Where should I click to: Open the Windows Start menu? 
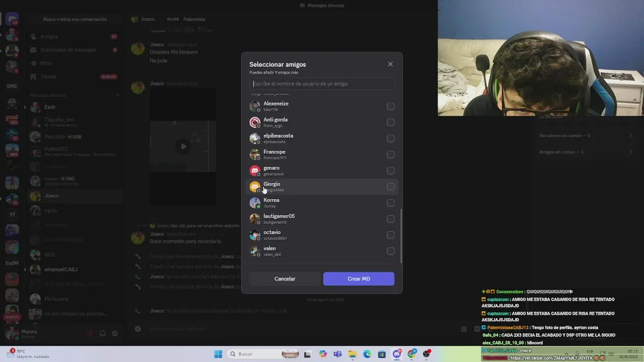218,354
